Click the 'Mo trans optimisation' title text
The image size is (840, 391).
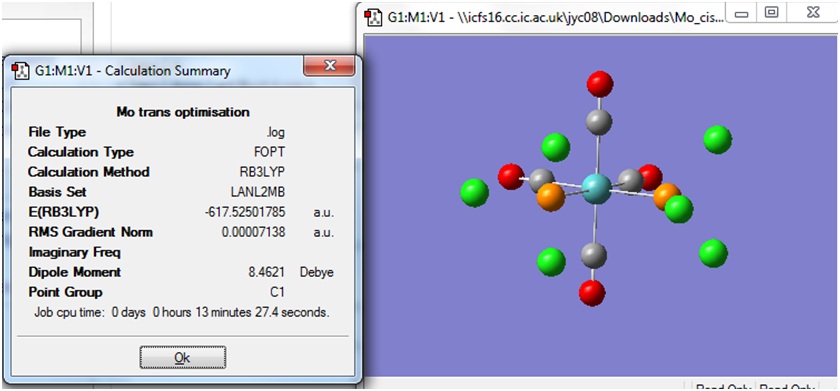click(x=183, y=112)
